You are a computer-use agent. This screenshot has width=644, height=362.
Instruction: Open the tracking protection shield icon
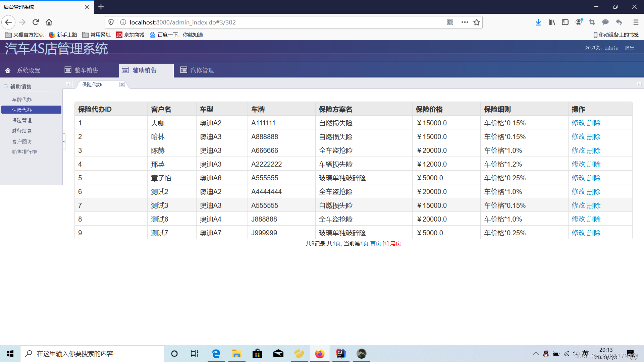(x=111, y=22)
